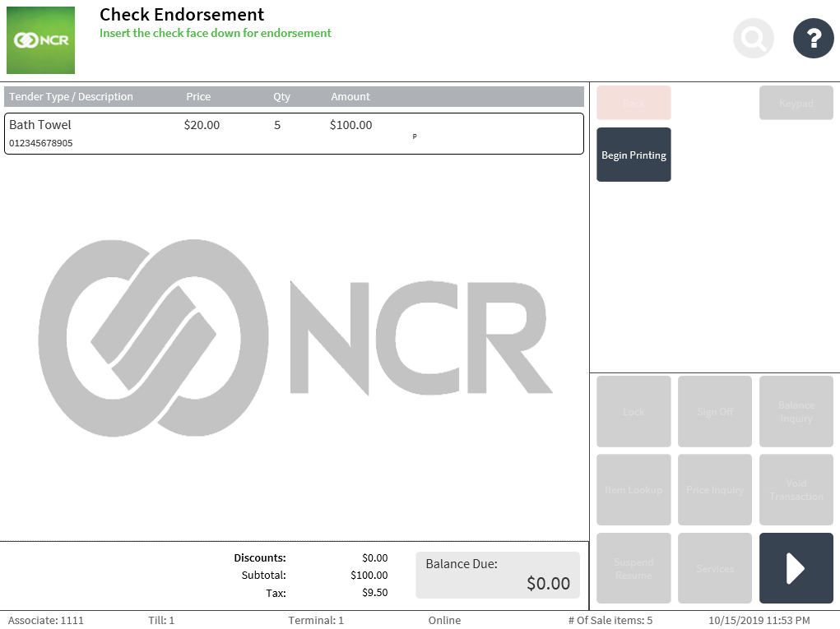Open the Services button

715,568
